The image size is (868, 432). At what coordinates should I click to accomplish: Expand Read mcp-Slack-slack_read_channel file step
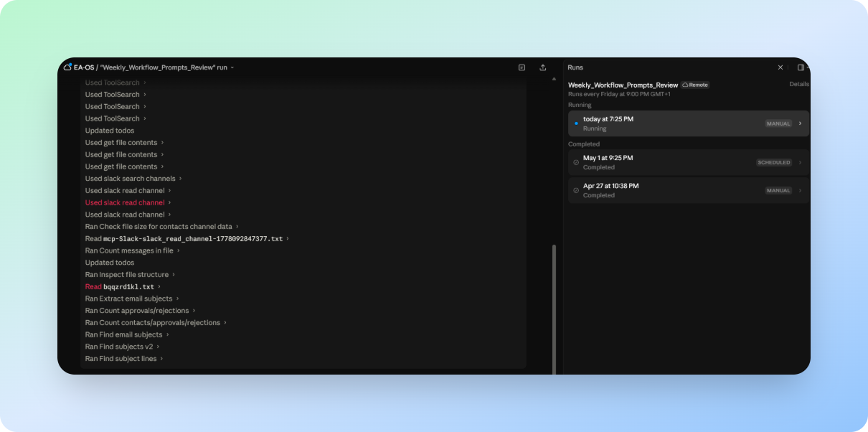187,238
